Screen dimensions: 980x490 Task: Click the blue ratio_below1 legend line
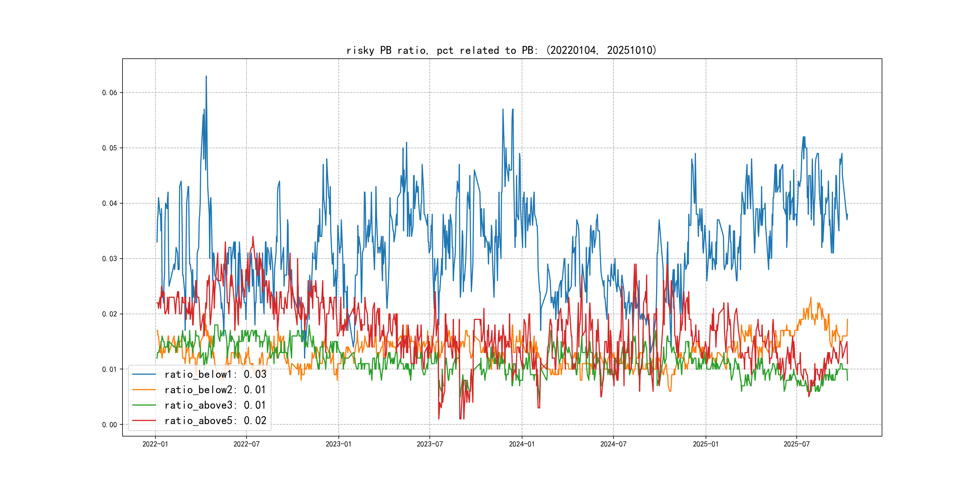[x=144, y=374]
